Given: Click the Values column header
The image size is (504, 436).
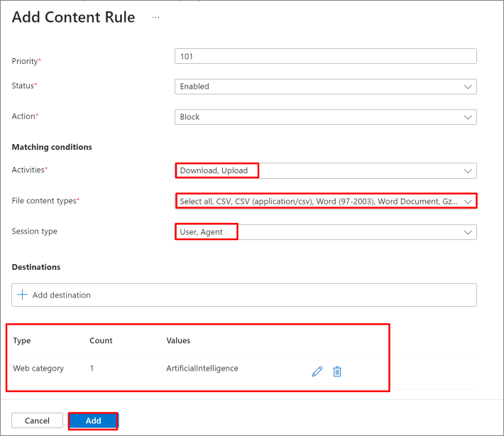Looking at the screenshot, I should [x=178, y=341].
